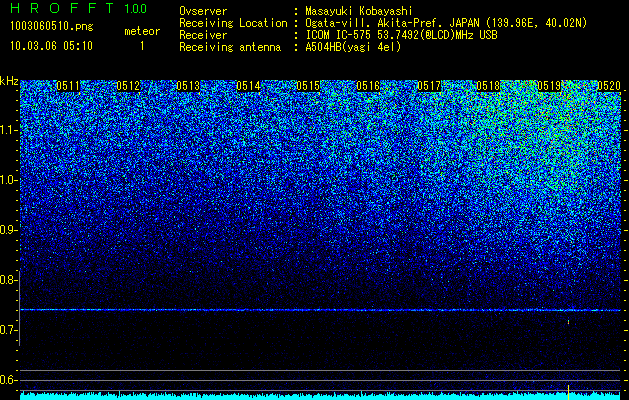
Task: Click the observer name Masayuki Kobayashi
Action: [x=359, y=11]
